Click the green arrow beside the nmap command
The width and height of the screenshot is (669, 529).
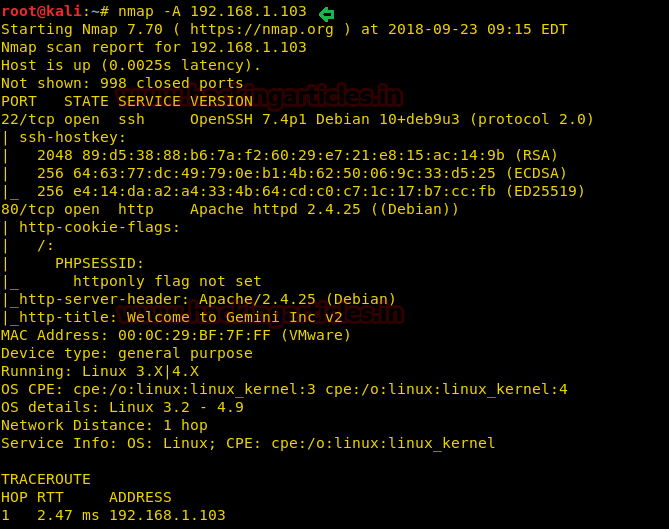[326, 14]
